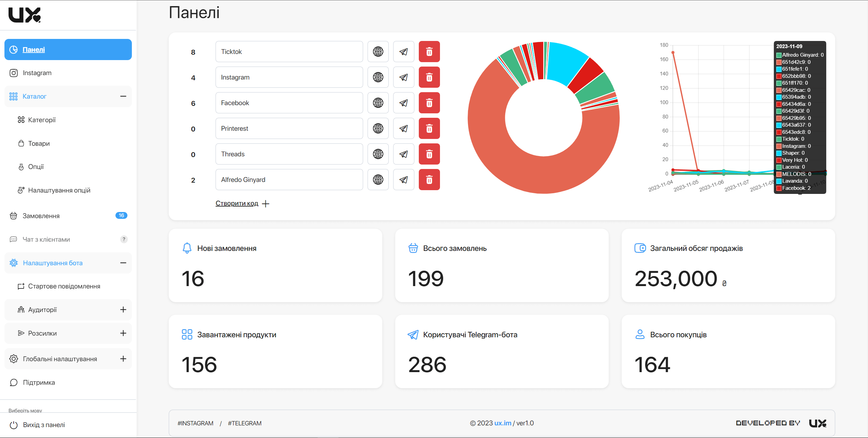
Task: Click the paper plane icon for Printerest
Action: [x=403, y=128]
